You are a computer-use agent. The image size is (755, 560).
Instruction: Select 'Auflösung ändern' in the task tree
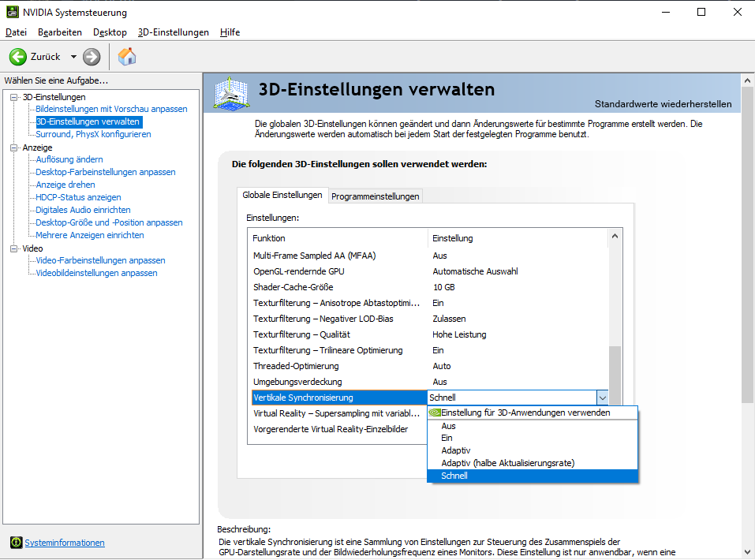[69, 159]
